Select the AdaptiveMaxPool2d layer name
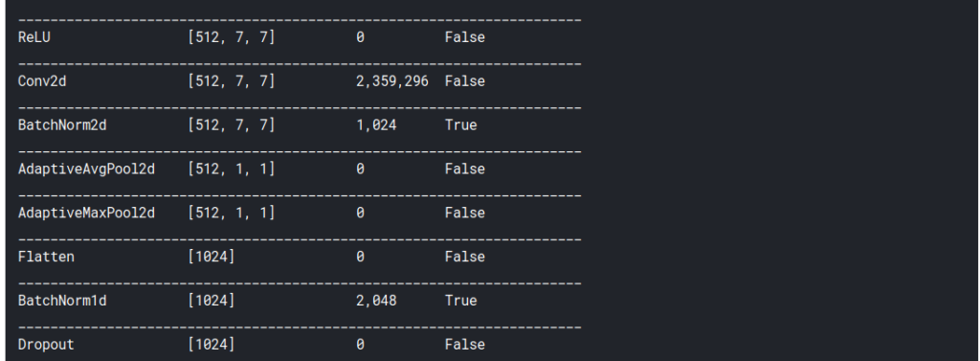Image resolution: width=980 pixels, height=361 pixels. [86, 213]
